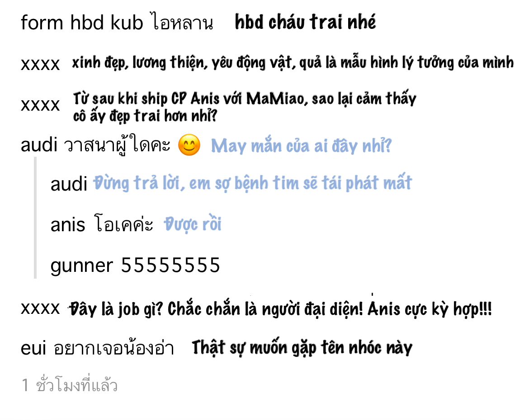Click the smiling emoji in audi's comment

189,145
